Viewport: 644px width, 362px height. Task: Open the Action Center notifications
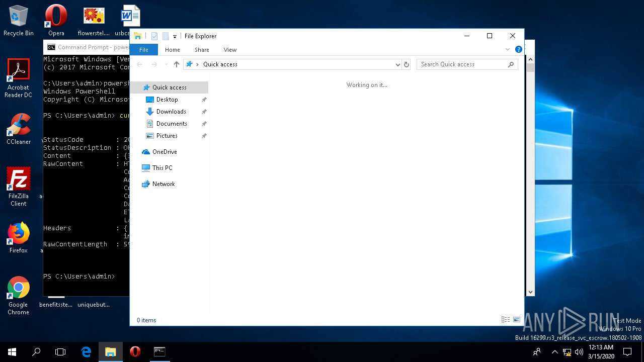tap(627, 352)
